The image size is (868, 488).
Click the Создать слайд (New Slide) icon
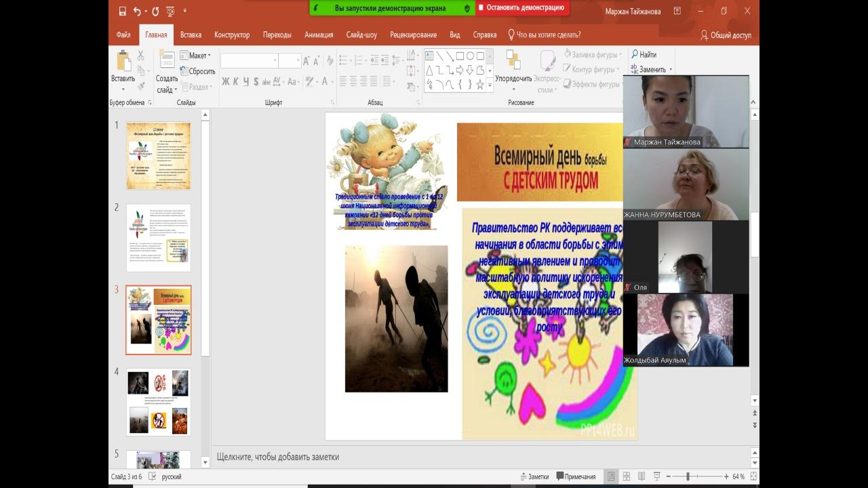point(167,61)
